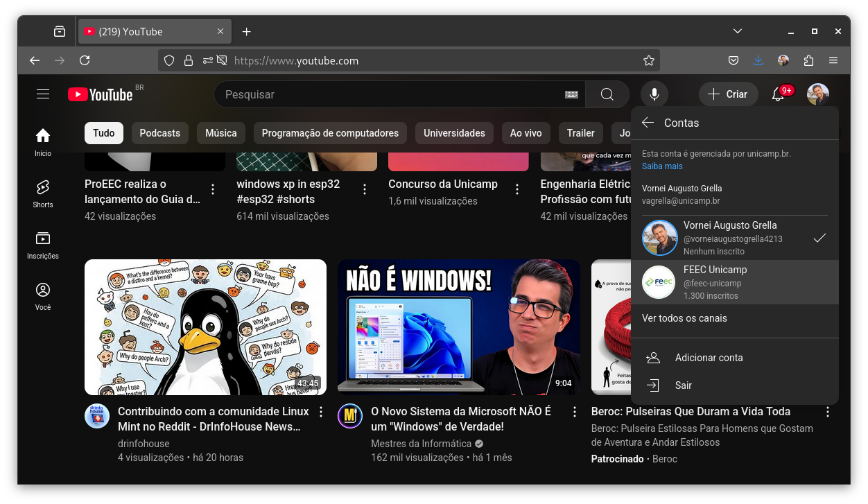Bookmark this page with star icon
The image size is (868, 504).
(x=649, y=60)
